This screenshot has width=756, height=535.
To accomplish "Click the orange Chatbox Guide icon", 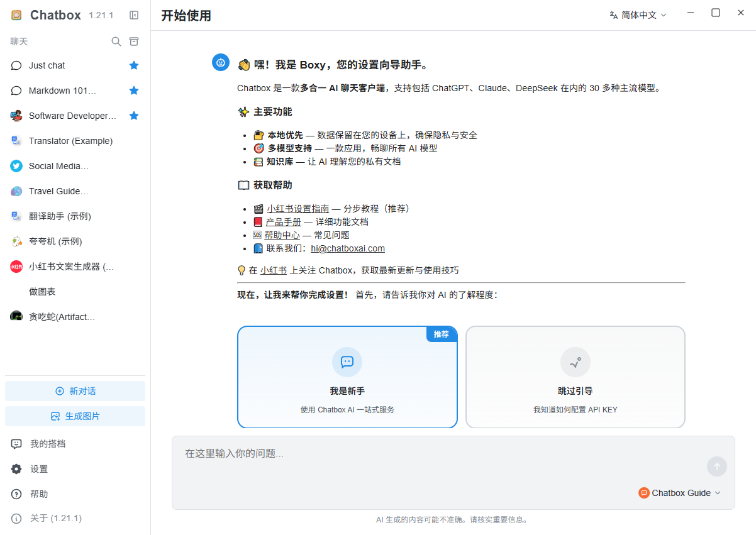I will [644, 493].
